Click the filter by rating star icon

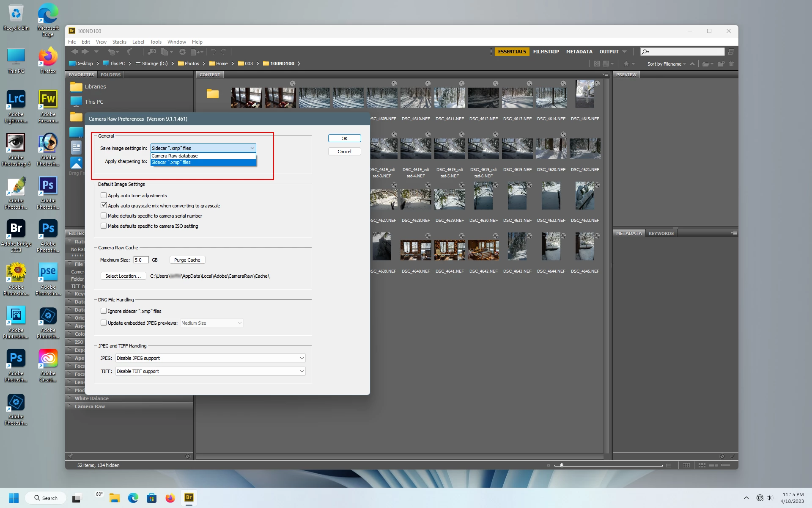tap(627, 64)
